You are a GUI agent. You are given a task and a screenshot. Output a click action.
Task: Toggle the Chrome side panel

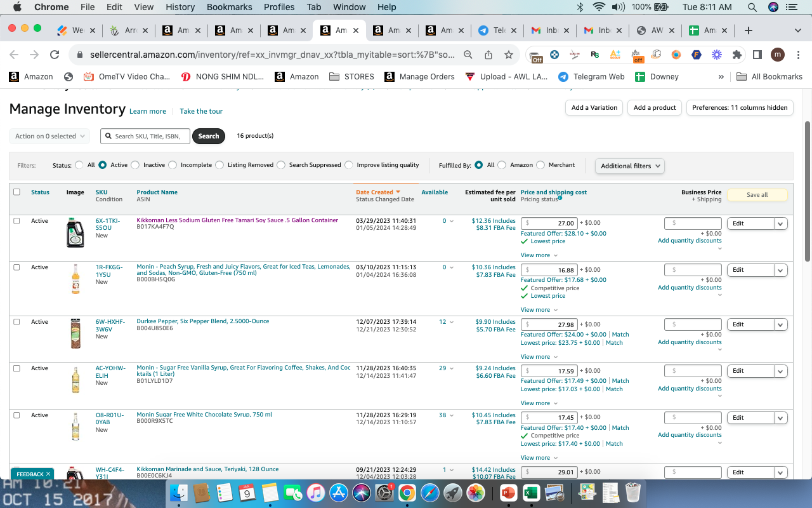[757, 55]
